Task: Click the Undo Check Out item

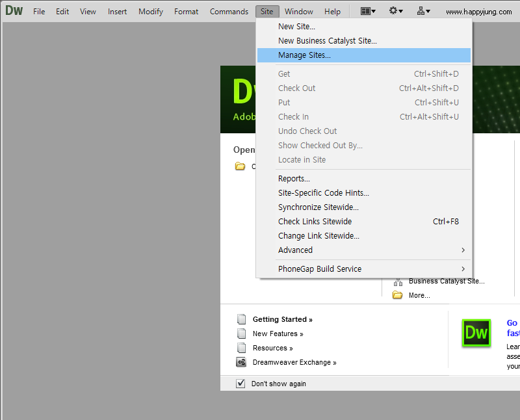Action: (x=364, y=131)
